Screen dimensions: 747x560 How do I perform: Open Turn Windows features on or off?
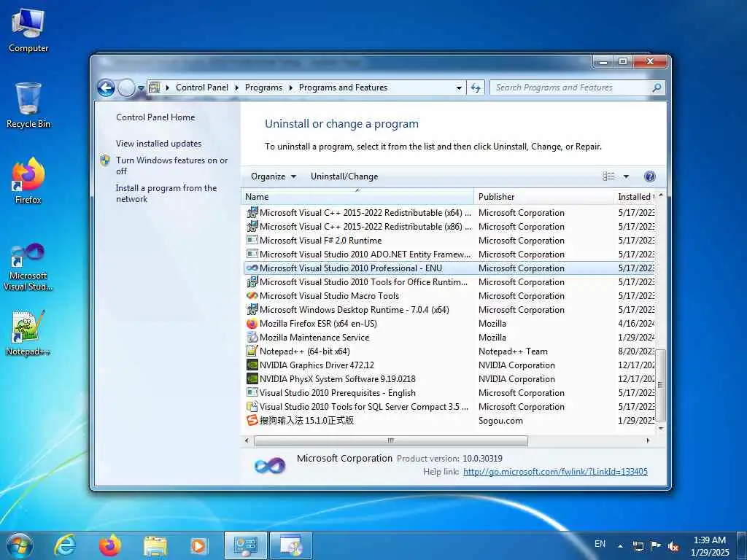click(x=171, y=166)
